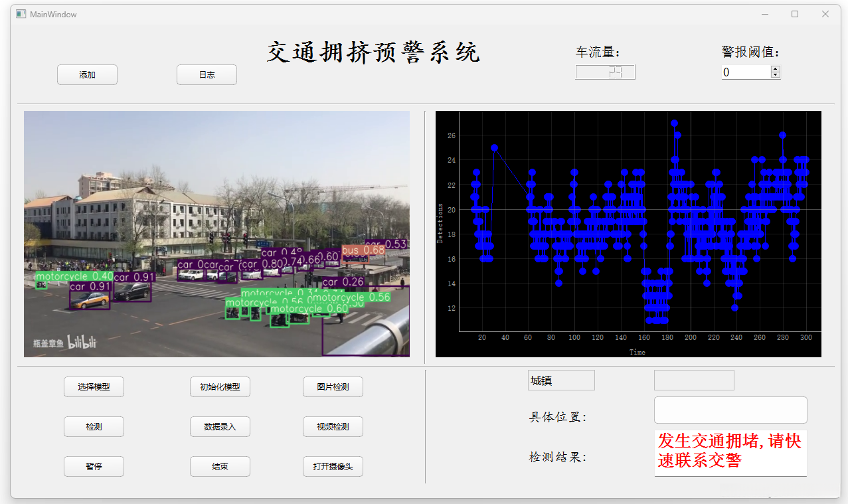This screenshot has height=504, width=848.
Task: Click the 城镇 text field
Action: [561, 380]
